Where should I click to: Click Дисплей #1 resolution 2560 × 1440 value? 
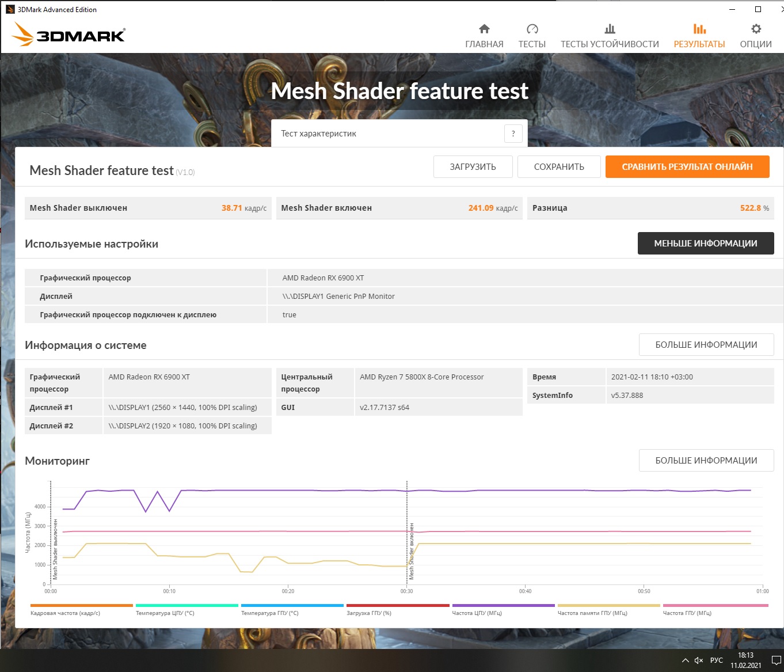pyautogui.click(x=183, y=408)
